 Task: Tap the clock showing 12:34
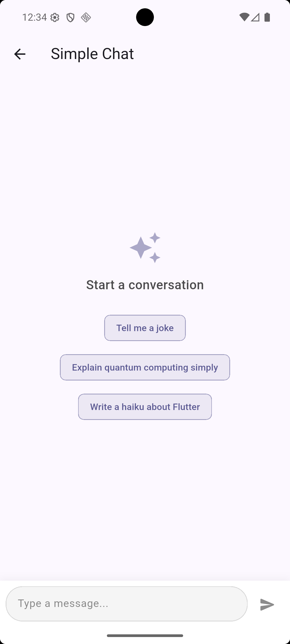(x=34, y=17)
